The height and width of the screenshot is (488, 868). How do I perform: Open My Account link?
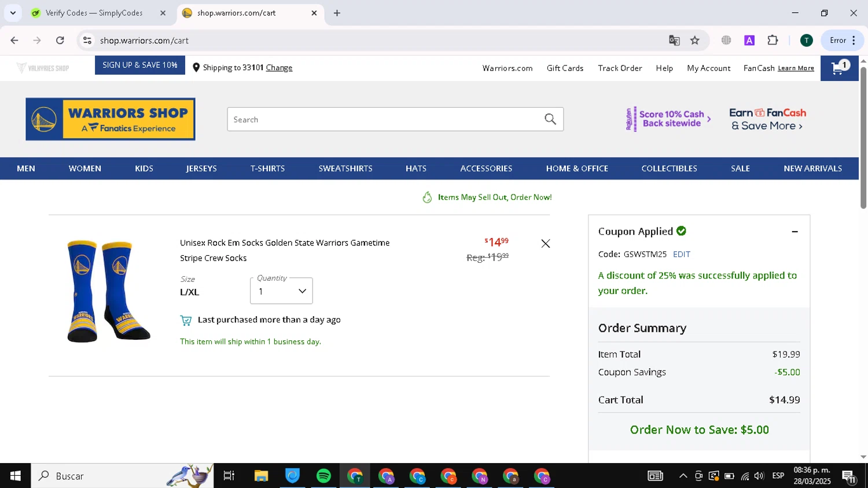[x=708, y=68]
